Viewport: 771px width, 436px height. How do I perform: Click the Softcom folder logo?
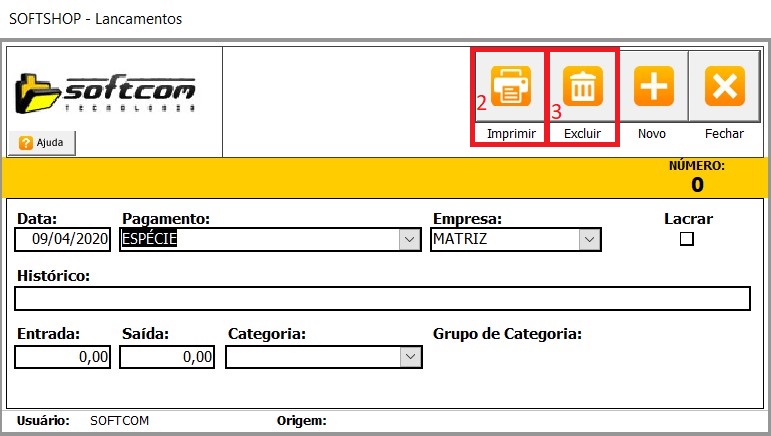point(105,92)
